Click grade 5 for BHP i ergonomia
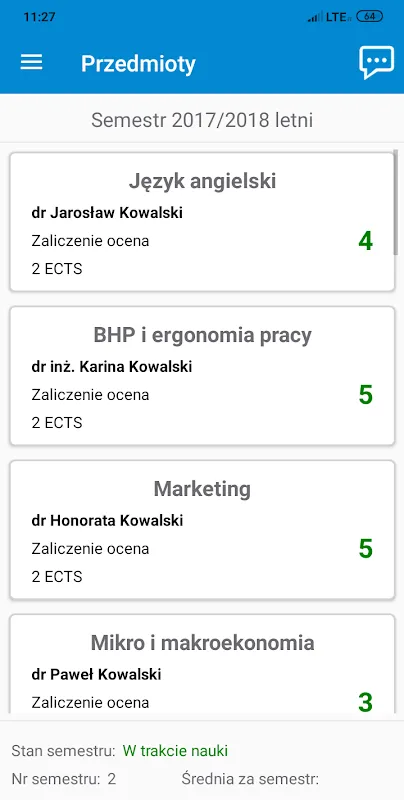 pos(366,395)
